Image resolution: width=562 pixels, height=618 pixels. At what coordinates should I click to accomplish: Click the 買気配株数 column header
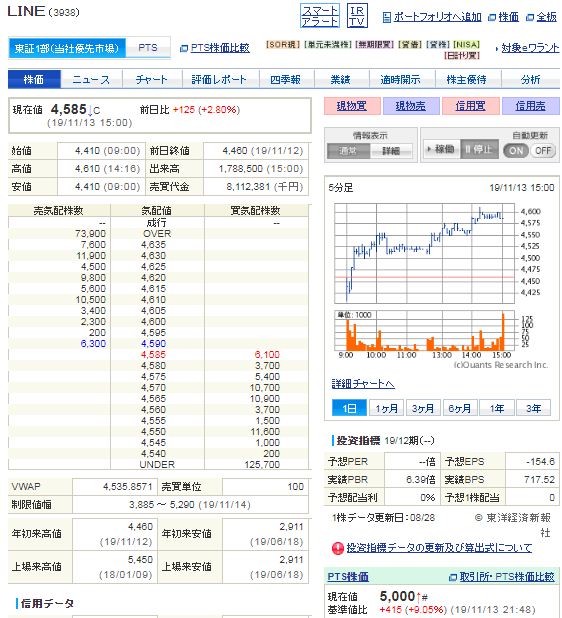pyautogui.click(x=255, y=210)
